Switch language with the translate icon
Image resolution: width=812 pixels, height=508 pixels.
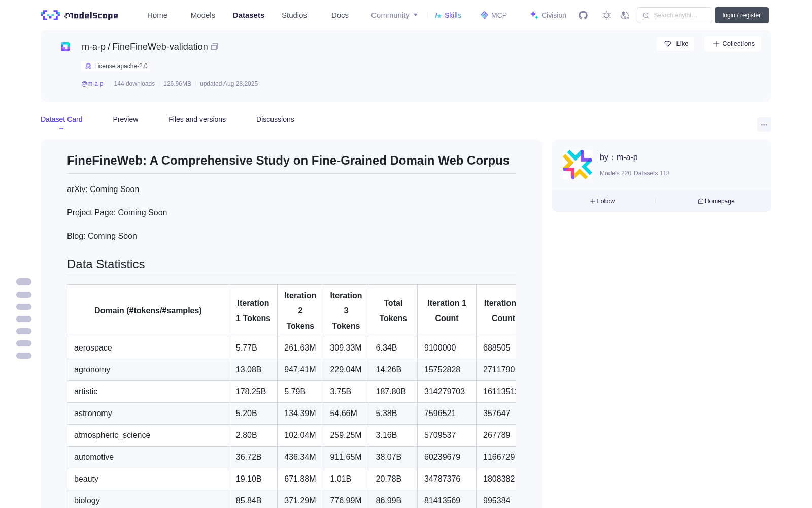[x=625, y=15]
